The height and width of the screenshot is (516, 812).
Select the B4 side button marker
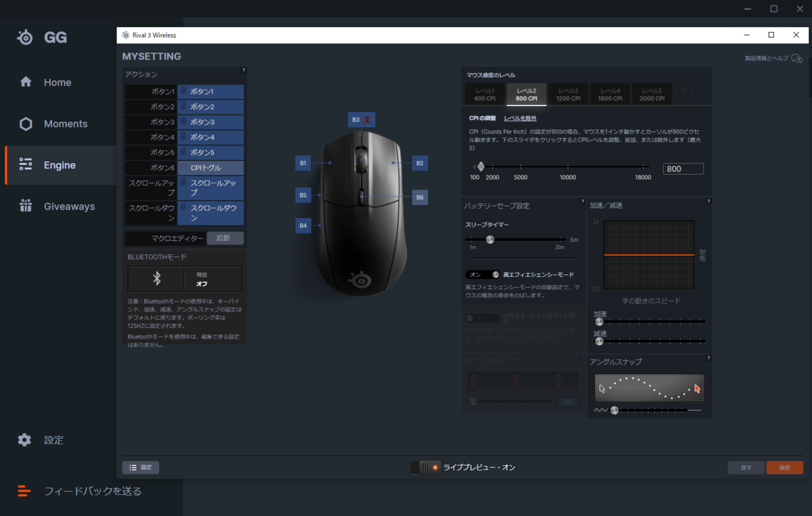point(303,225)
